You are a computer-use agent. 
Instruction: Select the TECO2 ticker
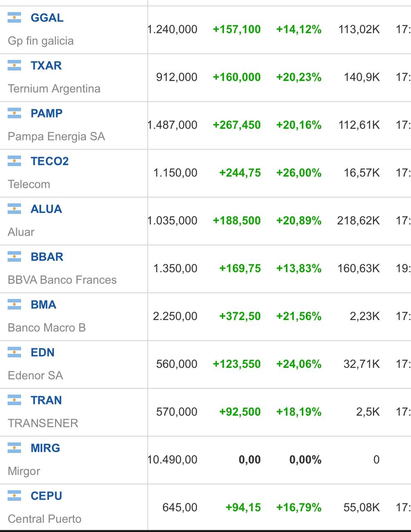pyautogui.click(x=49, y=161)
